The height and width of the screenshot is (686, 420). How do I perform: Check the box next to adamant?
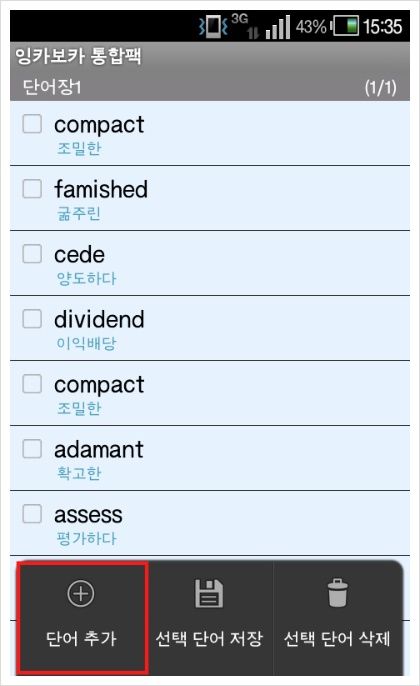coord(32,448)
